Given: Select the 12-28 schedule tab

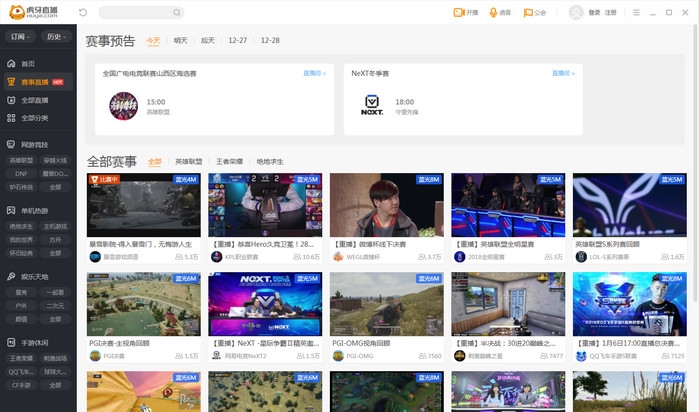Looking at the screenshot, I should [270, 41].
